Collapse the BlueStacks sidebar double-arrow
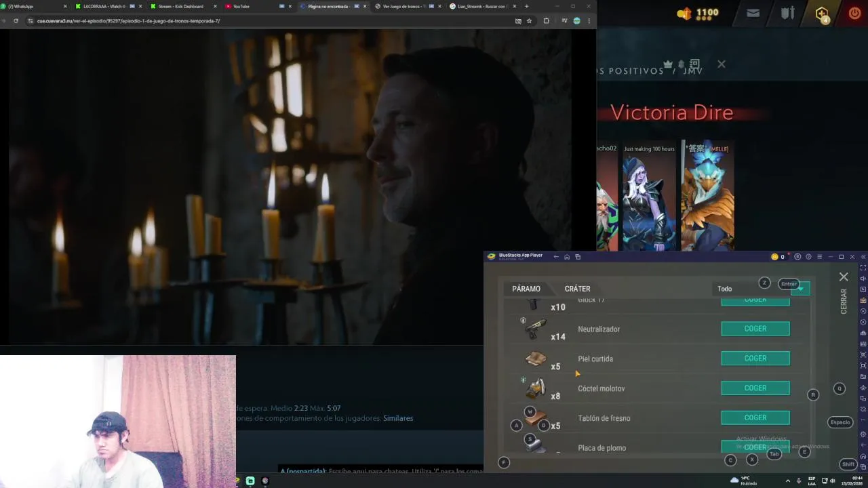868x488 pixels. 863,257
